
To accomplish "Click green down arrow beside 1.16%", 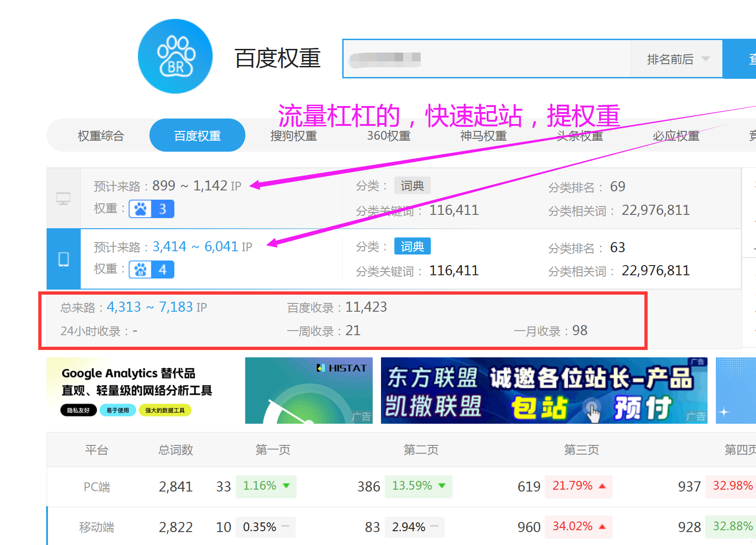I will tap(286, 486).
